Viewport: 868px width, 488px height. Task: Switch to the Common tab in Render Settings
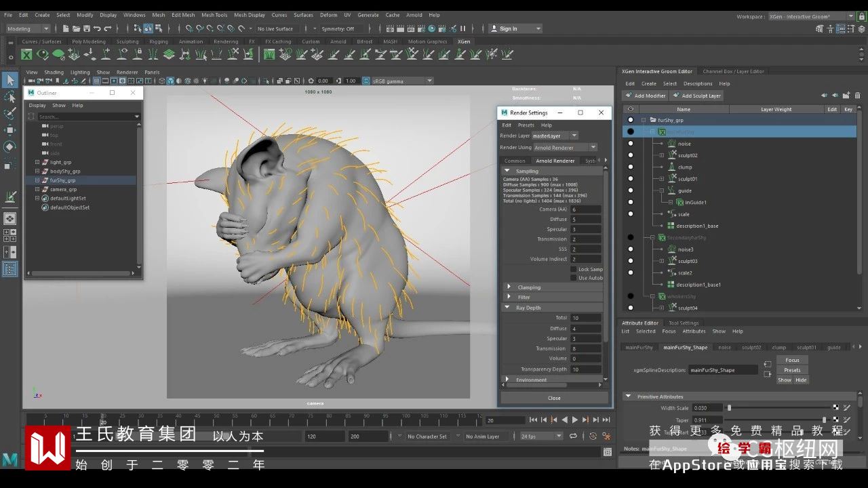tap(515, 161)
